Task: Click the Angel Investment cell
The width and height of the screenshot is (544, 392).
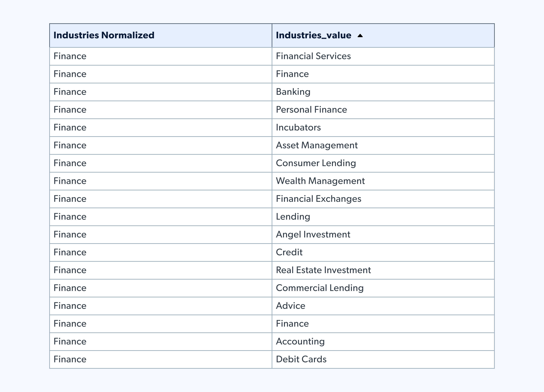Action: pyautogui.click(x=313, y=234)
